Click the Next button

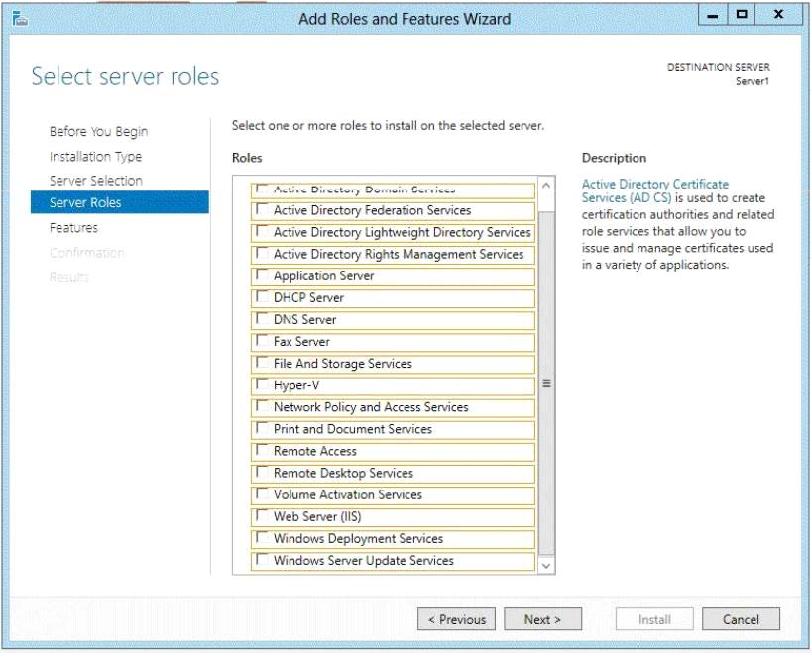[x=542, y=619]
